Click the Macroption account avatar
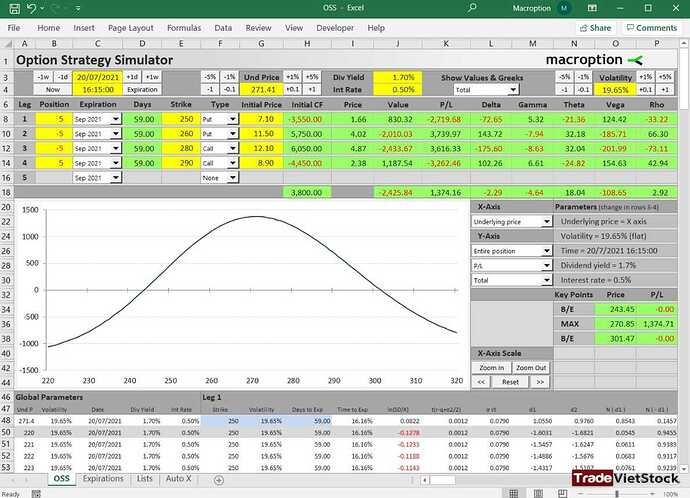The image size is (690, 498). click(x=564, y=8)
